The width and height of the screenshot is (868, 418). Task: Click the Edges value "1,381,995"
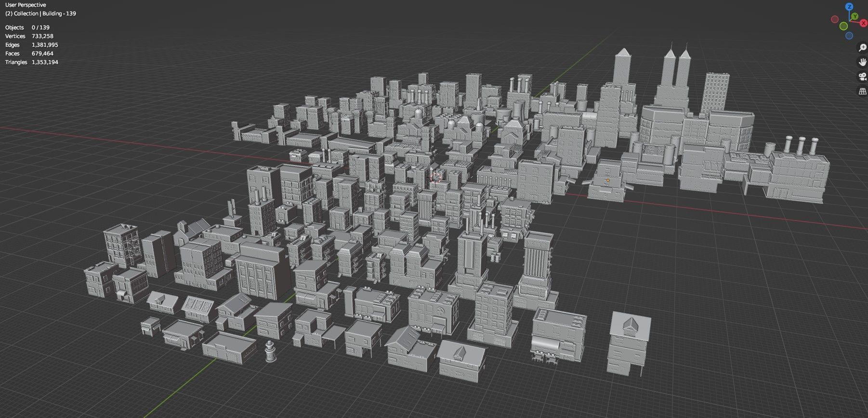tap(45, 45)
